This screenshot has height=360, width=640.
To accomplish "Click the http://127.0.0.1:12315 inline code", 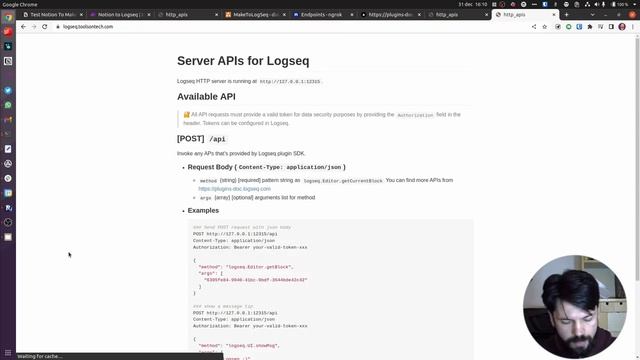I will 290,82.
